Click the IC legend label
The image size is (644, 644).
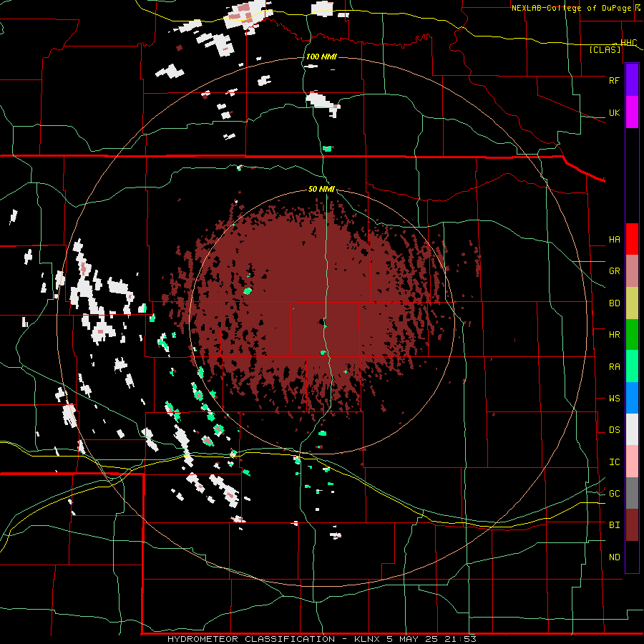click(614, 462)
